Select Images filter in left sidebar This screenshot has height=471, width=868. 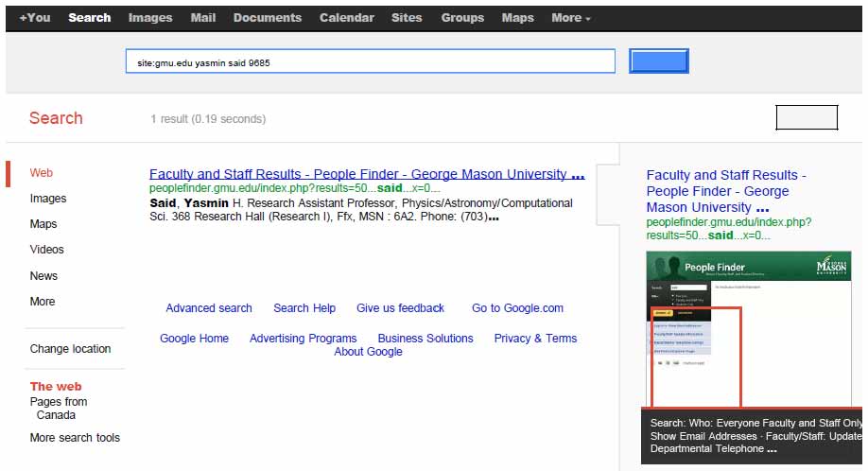[48, 199]
